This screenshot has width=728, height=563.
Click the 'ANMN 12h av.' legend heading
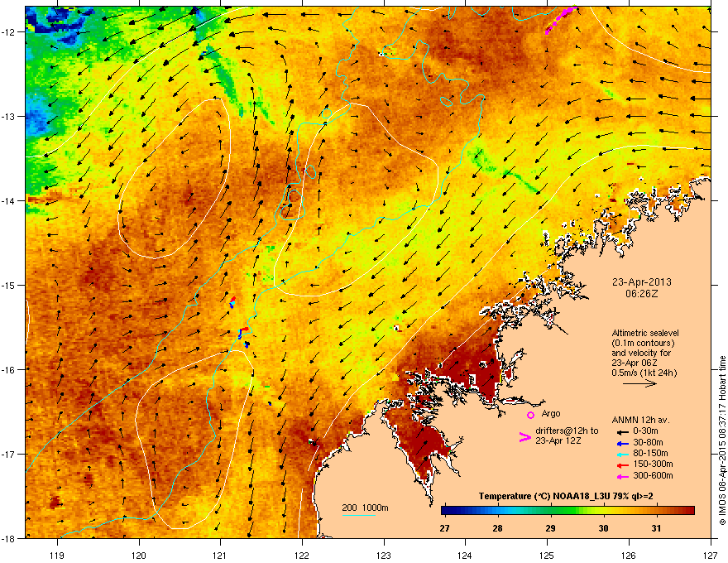pyautogui.click(x=640, y=420)
